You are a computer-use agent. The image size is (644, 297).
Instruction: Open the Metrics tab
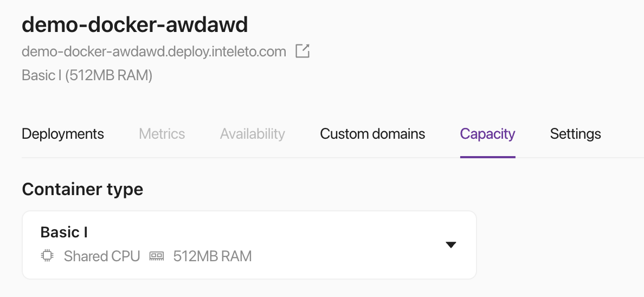coord(162,134)
